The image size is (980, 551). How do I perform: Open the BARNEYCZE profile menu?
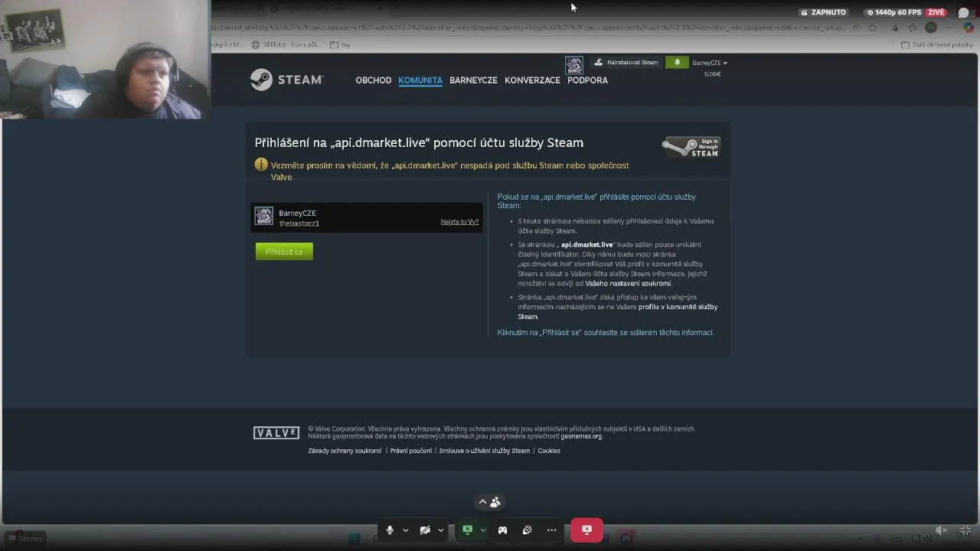473,80
